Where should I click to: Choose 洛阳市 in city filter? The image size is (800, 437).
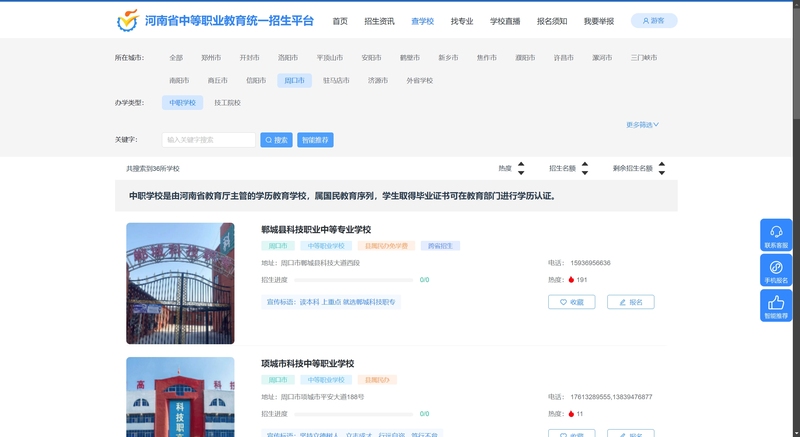coord(288,58)
